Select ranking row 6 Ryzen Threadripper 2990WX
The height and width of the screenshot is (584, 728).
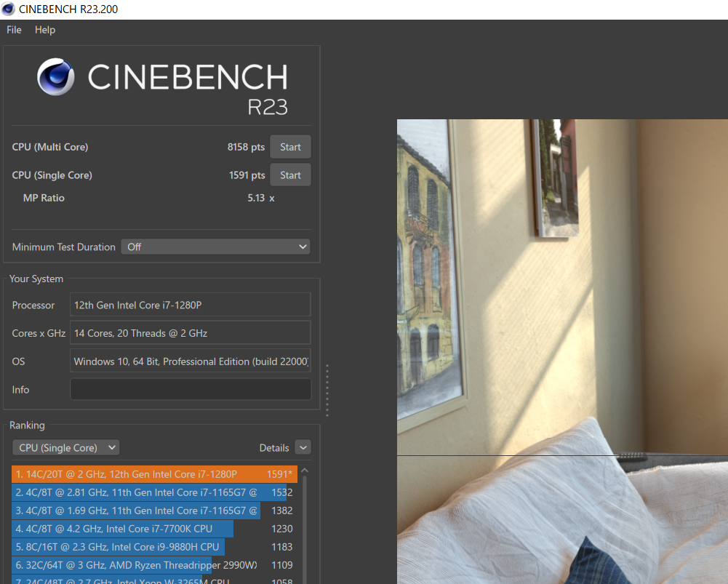(x=154, y=565)
